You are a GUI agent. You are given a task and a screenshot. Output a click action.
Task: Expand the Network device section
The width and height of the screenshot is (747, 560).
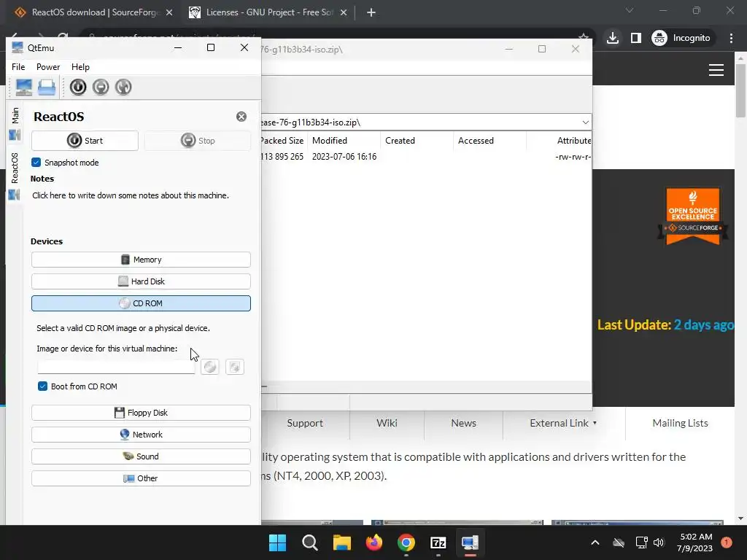coord(141,435)
